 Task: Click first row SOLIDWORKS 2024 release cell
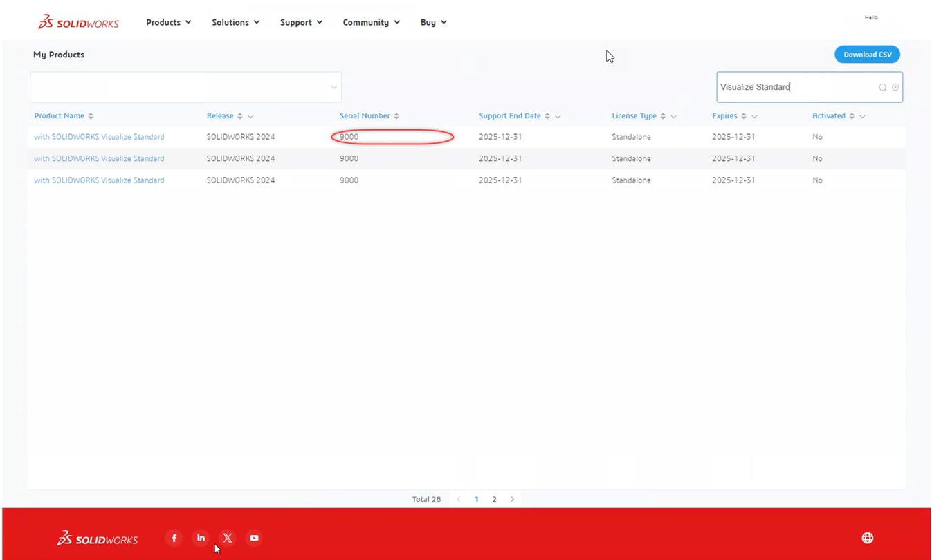(x=241, y=137)
